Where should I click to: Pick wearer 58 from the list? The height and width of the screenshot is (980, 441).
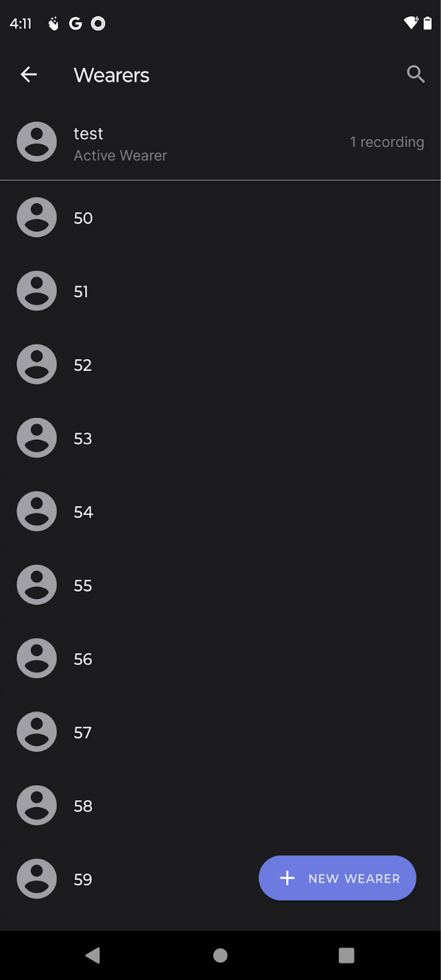point(221,805)
